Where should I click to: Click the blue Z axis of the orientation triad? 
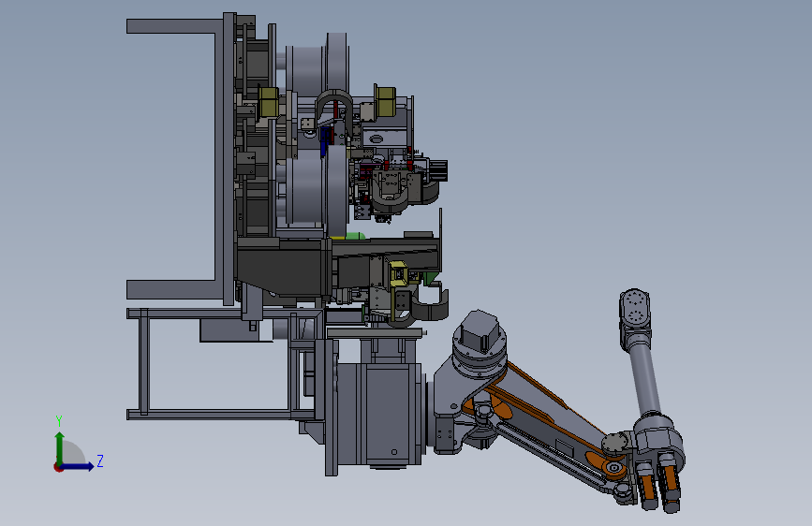(78, 466)
